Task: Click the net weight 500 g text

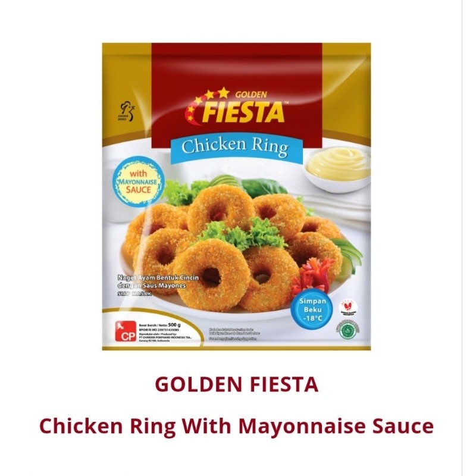Action: [x=159, y=325]
